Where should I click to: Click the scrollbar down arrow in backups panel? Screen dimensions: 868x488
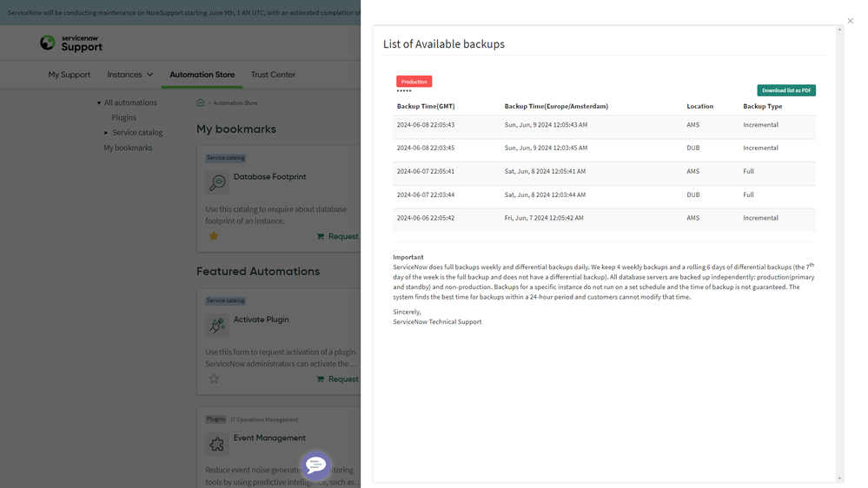(840, 478)
